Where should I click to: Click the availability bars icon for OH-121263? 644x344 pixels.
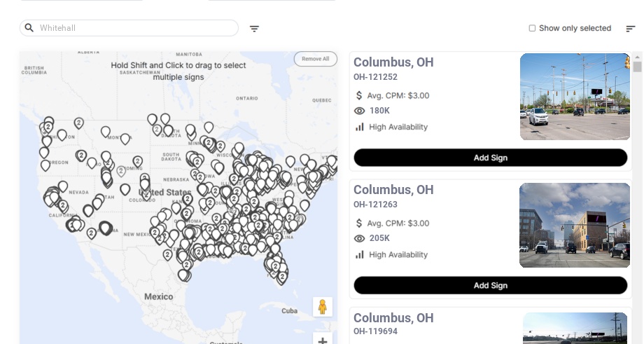[x=360, y=254]
